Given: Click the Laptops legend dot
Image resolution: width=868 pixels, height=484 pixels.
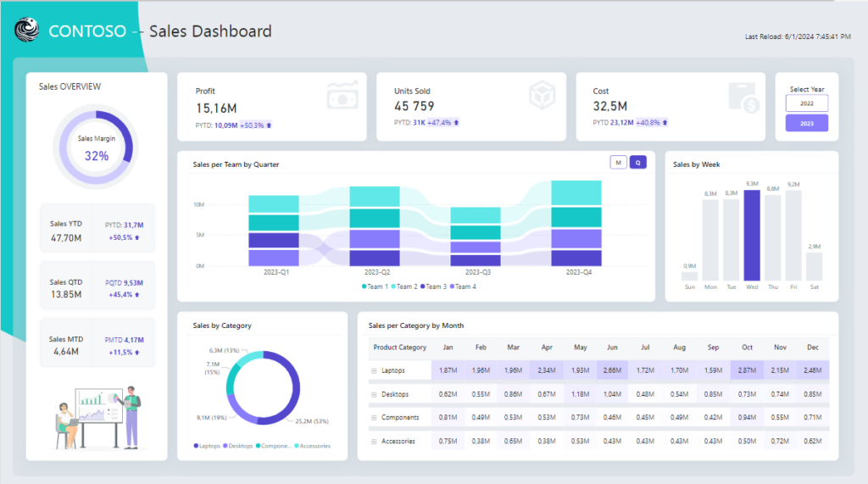Looking at the screenshot, I should coord(196,446).
